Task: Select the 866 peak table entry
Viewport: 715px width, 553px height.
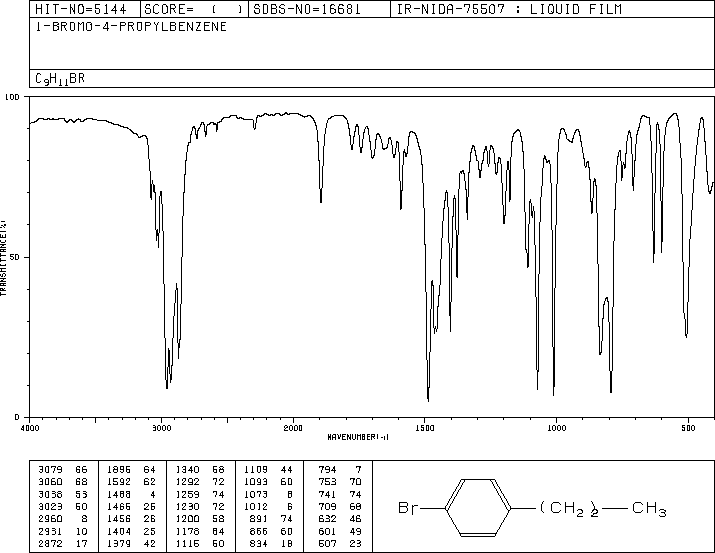Action: click(x=259, y=531)
